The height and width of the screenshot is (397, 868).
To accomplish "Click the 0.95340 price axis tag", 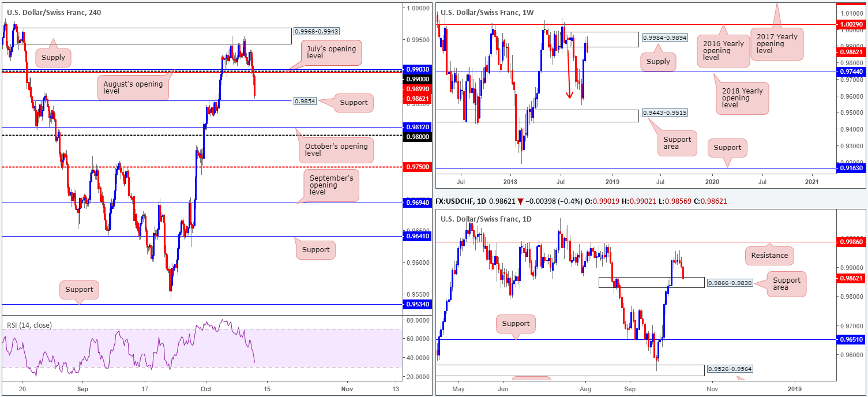I will [416, 304].
